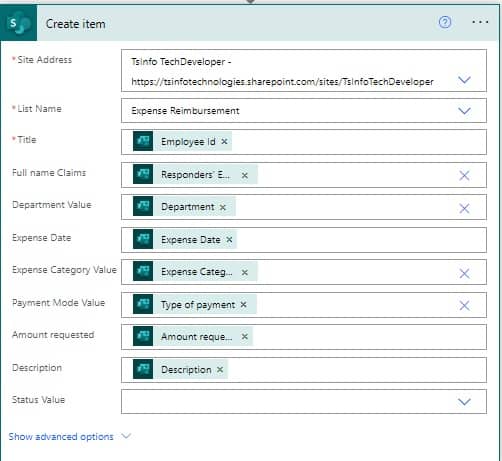Screen dimensions: 502x461
Task: Click the SharePoint icon in Create item header
Action: coord(19,23)
